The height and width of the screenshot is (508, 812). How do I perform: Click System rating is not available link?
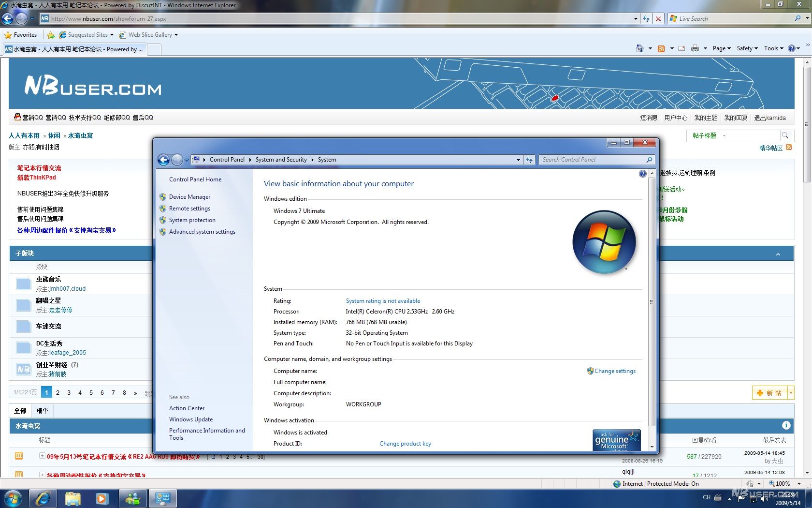383,301
